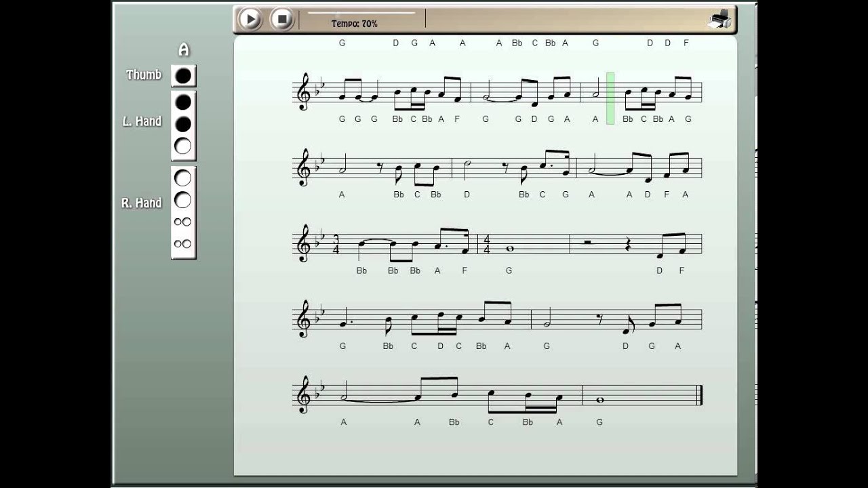This screenshot has height=488, width=868.
Task: Click the treble clef on the first staff
Action: pos(303,92)
